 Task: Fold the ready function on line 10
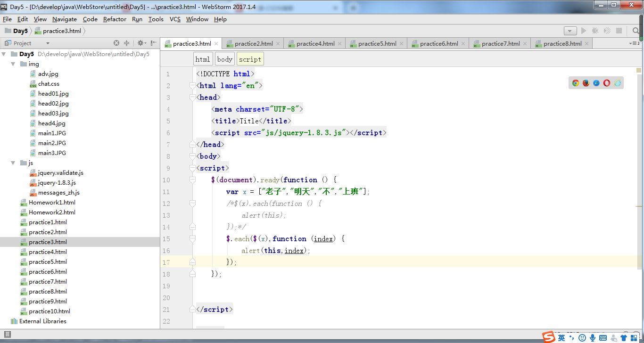tap(192, 180)
